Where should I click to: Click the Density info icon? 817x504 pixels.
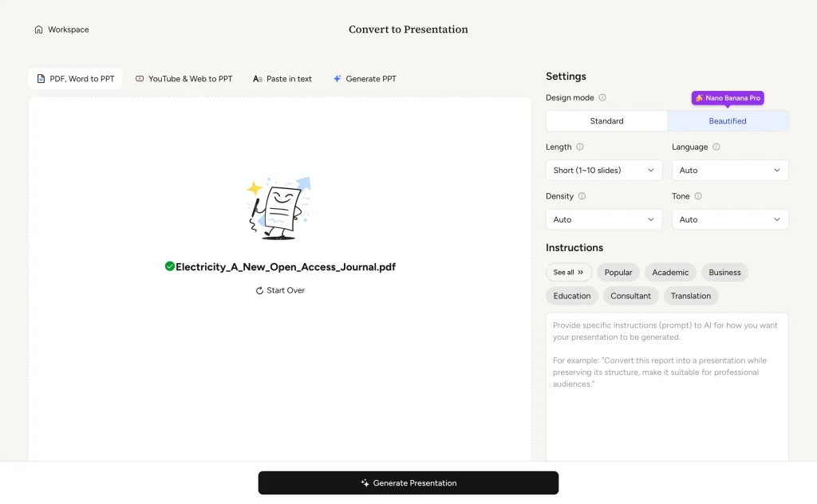(x=582, y=196)
